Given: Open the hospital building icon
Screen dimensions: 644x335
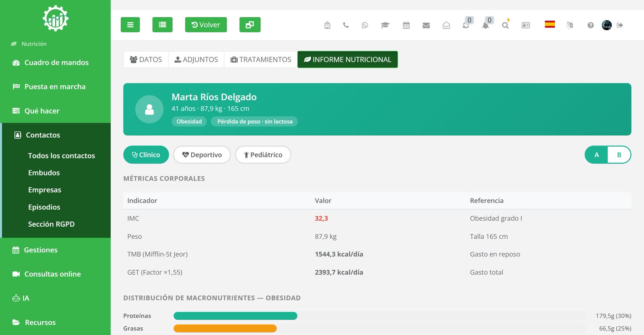Looking at the screenshot, I should point(327,25).
